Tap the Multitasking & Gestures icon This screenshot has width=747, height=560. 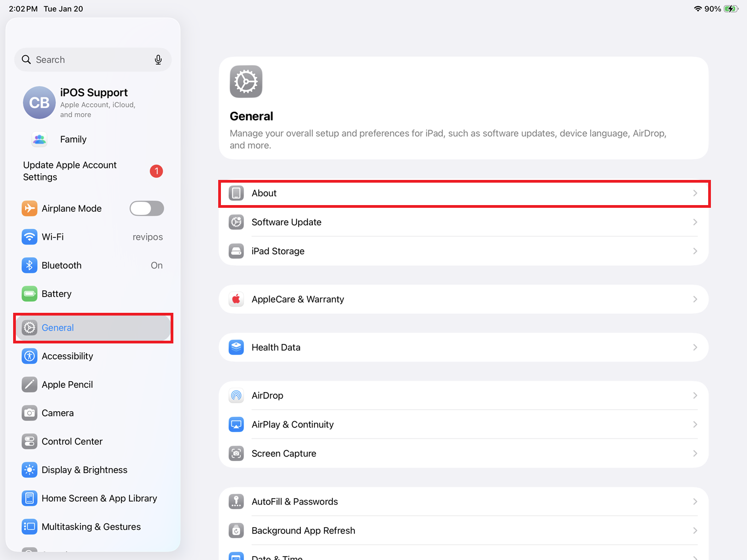(30, 527)
